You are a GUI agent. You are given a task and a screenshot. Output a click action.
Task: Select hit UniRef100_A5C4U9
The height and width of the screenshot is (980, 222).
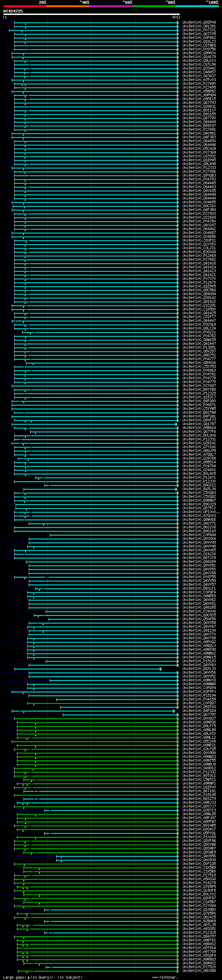[x=199, y=148]
